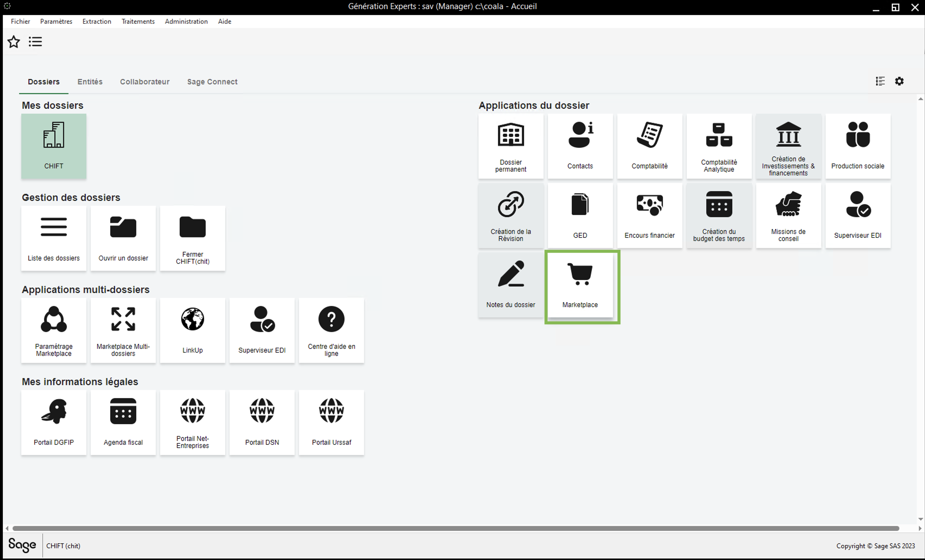This screenshot has width=925, height=560.
Task: Toggle the grouped list layout icon
Action: click(x=880, y=81)
